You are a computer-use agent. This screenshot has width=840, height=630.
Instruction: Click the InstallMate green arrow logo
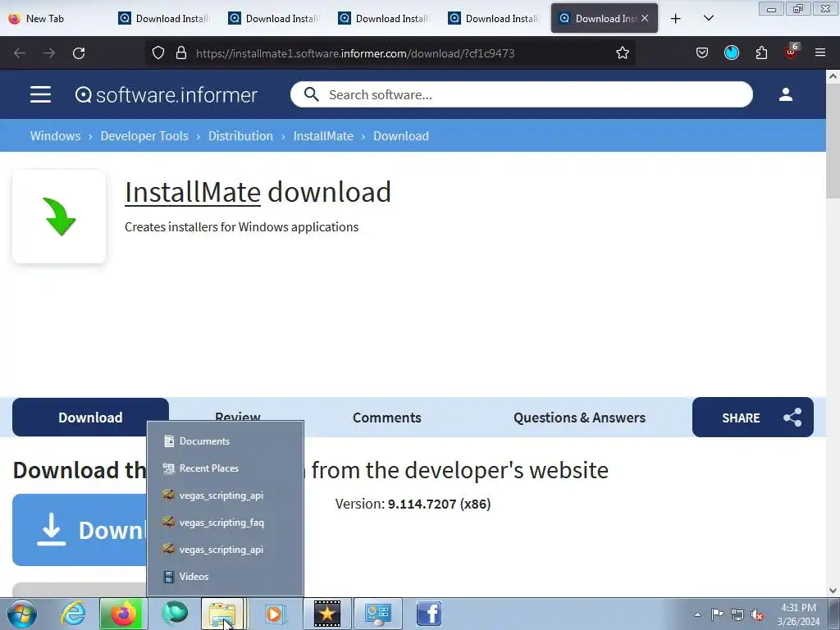pos(59,217)
